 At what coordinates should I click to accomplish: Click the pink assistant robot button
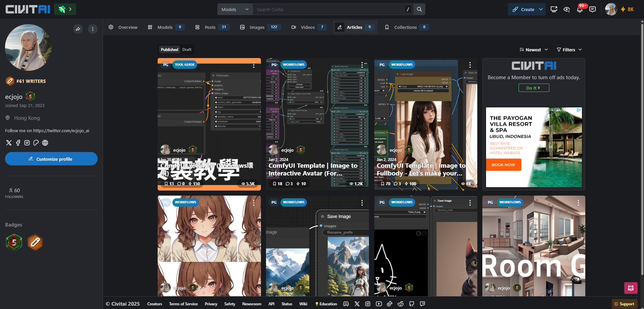(631, 288)
